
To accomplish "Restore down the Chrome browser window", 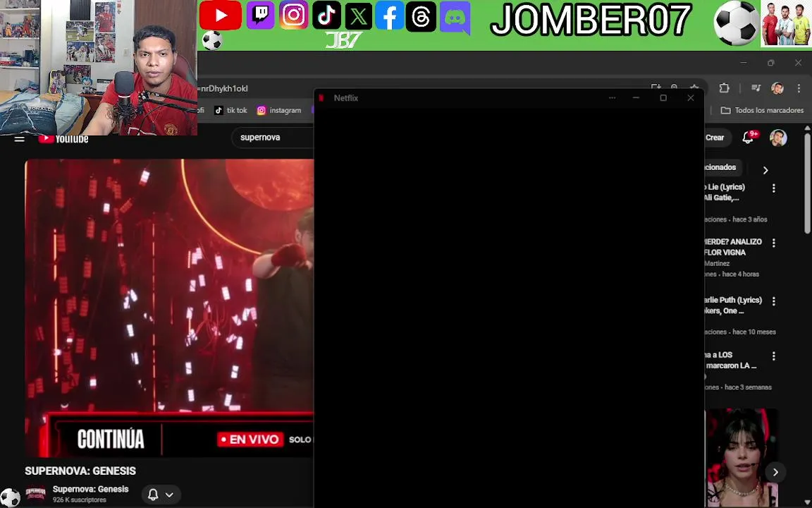I will pyautogui.click(x=770, y=63).
